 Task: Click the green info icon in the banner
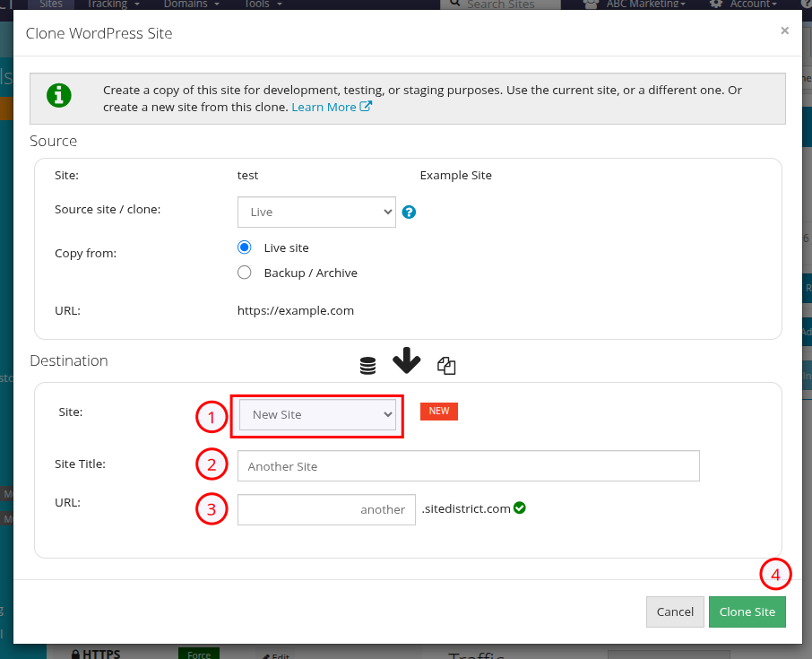[59, 96]
